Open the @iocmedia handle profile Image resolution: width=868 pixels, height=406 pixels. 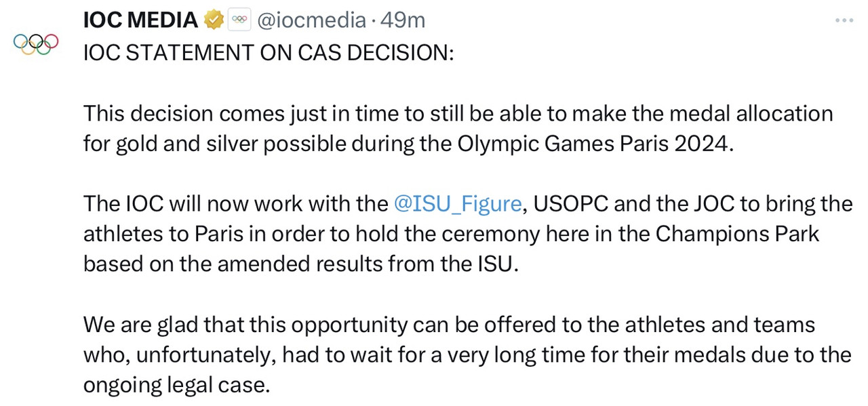[x=311, y=20]
